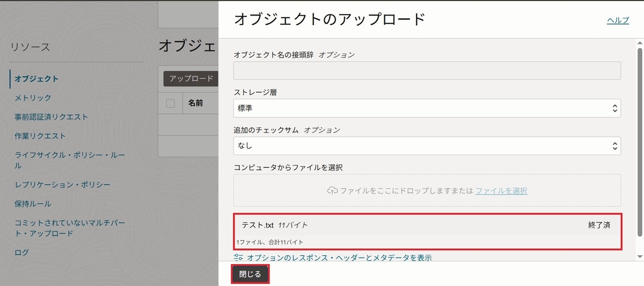The width and height of the screenshot is (644, 286).
Task: Focus the オブジェクト名の接頭辞 input field
Action: [427, 71]
